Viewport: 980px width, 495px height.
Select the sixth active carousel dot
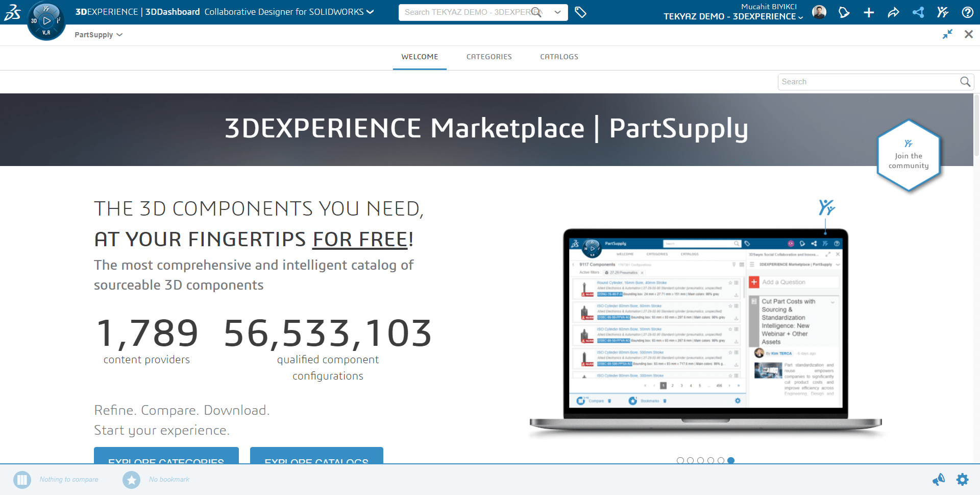coord(731,460)
